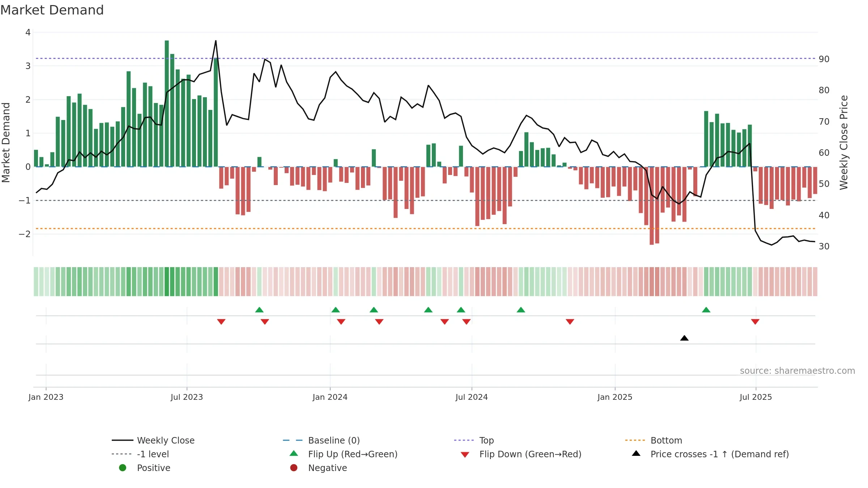Click the Jul 2024 x-axis label
The height and width of the screenshot is (488, 868).
coord(472,397)
